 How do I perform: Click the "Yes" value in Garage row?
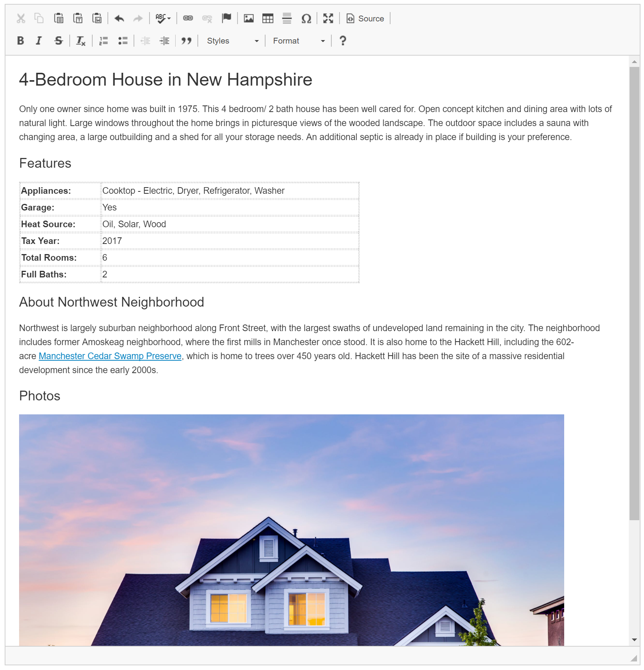tap(109, 207)
